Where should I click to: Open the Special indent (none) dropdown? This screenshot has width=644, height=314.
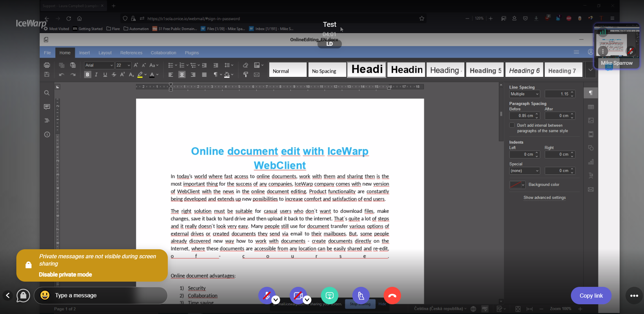click(525, 171)
